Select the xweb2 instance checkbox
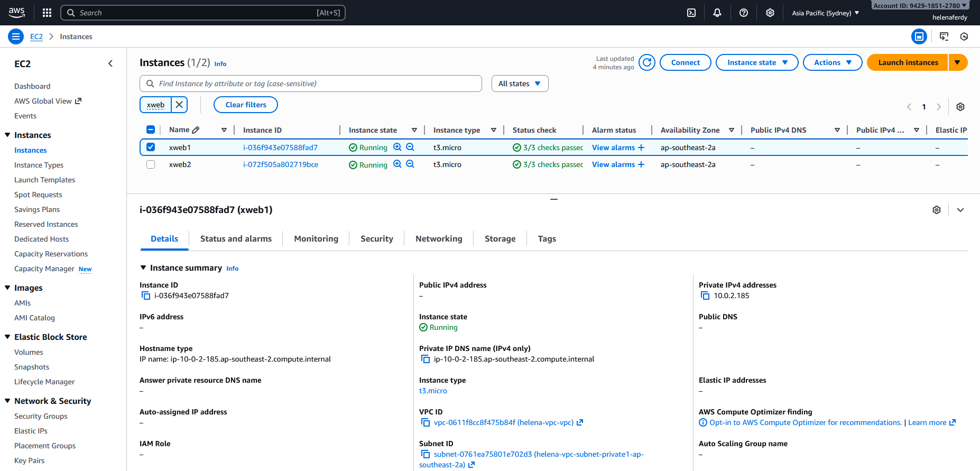The height and width of the screenshot is (471, 980). pyautogui.click(x=151, y=164)
